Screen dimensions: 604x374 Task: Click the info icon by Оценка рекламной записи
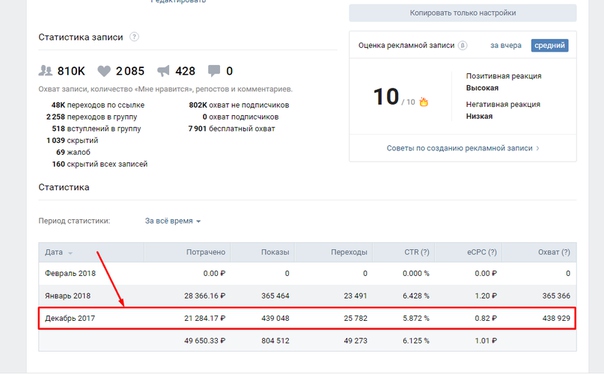click(463, 45)
